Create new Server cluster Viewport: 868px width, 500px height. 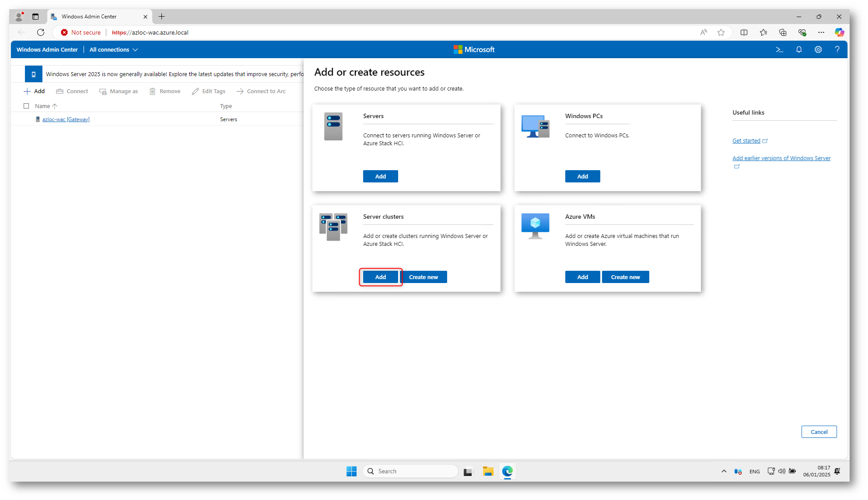(423, 277)
